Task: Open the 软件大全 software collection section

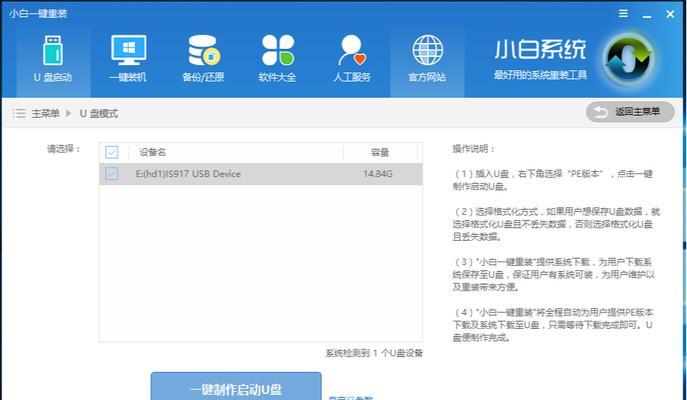Action: [277, 61]
